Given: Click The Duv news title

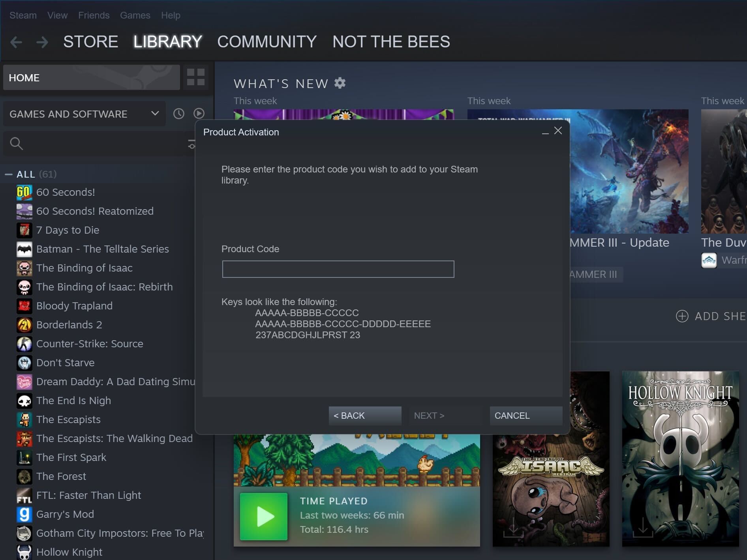Looking at the screenshot, I should [x=724, y=242].
